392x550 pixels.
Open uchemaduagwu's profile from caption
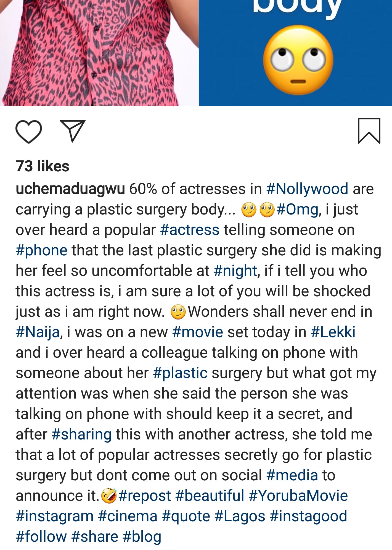70,189
